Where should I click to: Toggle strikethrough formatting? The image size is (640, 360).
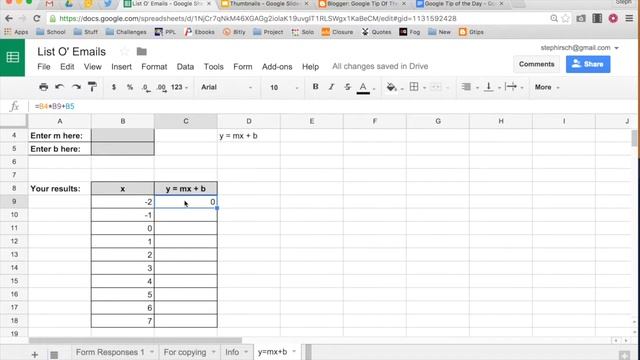point(347,87)
